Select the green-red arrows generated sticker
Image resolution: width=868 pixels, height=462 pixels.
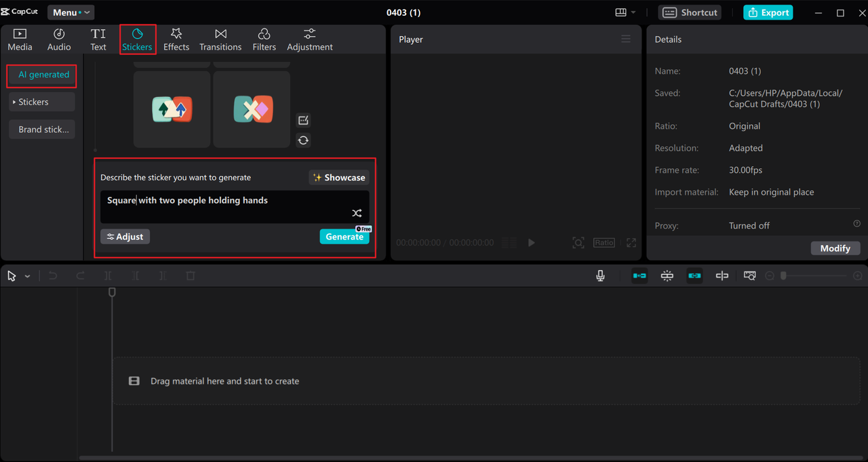coord(172,109)
